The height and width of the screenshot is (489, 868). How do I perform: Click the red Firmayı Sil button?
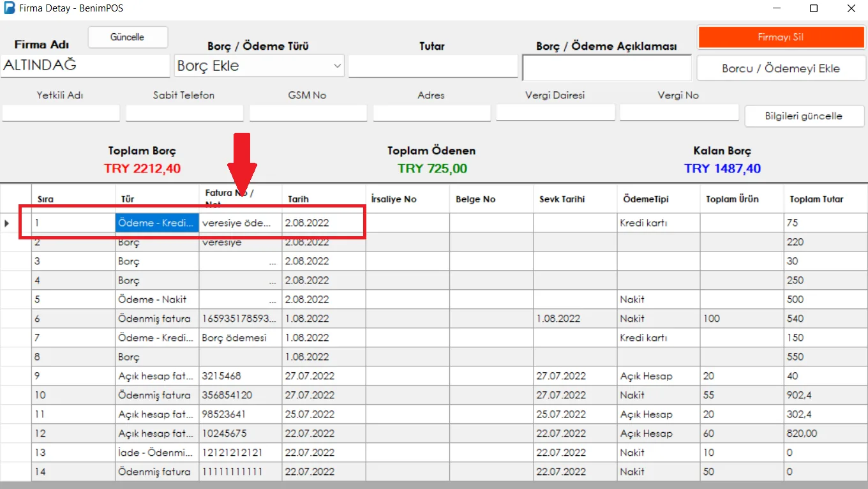(x=781, y=37)
